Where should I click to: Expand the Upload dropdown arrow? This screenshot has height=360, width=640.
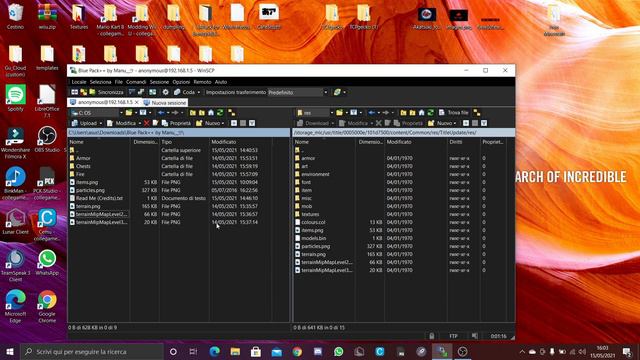click(101, 123)
